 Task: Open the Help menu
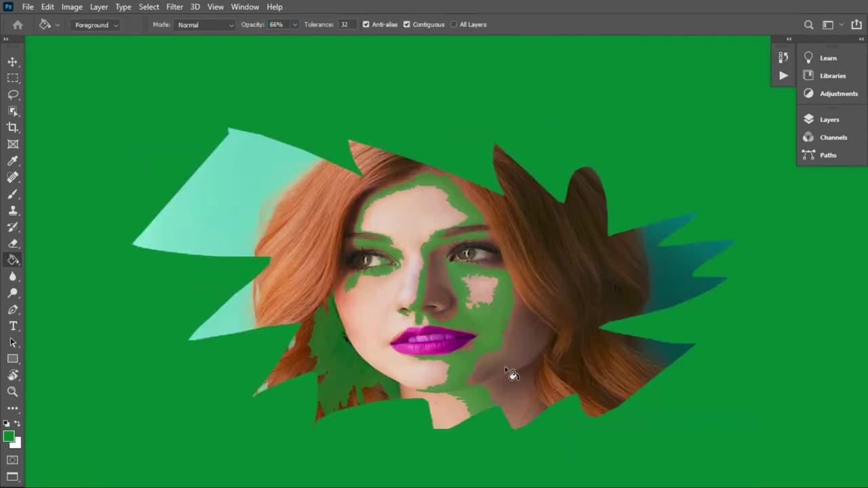click(x=275, y=7)
